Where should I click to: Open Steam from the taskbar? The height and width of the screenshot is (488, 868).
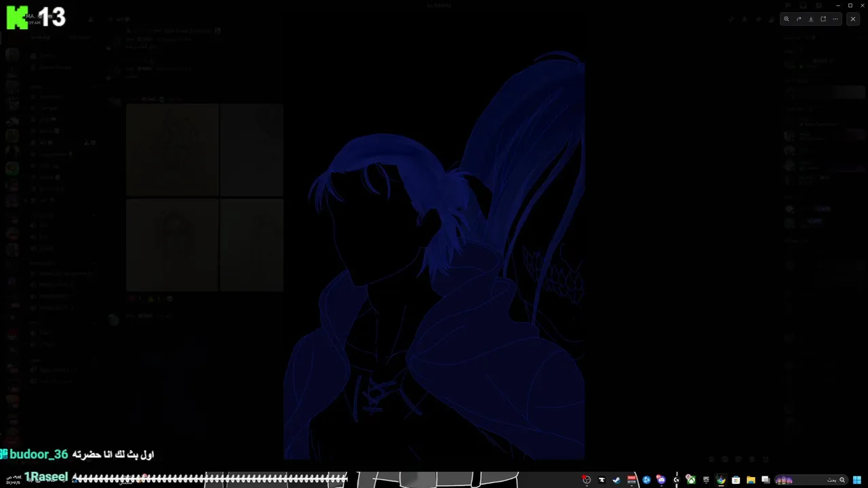[x=616, y=480]
